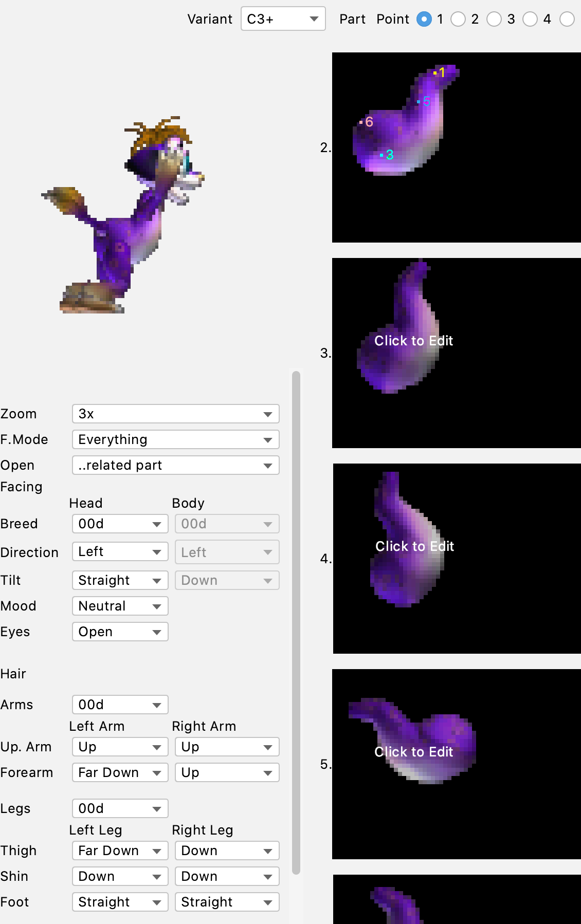581x924 pixels.
Task: Change Right Leg Thigh Down dropdown
Action: [x=227, y=851]
